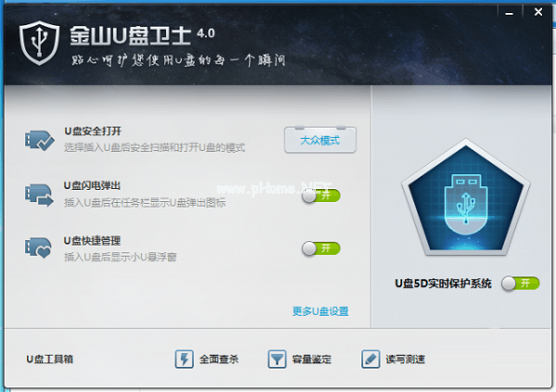556x392 pixels.
Task: Click the 容量鉴定 text label
Action: click(x=311, y=359)
